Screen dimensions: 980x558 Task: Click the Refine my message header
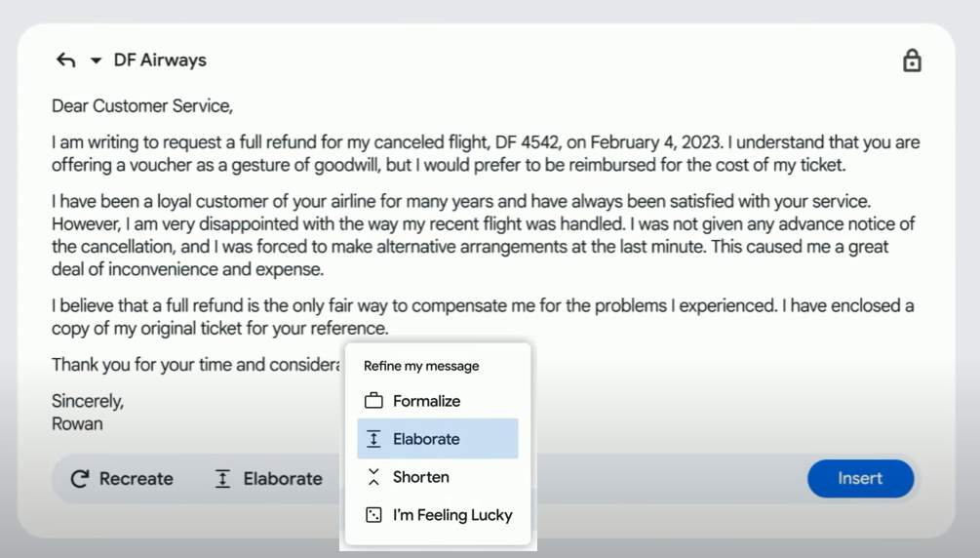[421, 366]
